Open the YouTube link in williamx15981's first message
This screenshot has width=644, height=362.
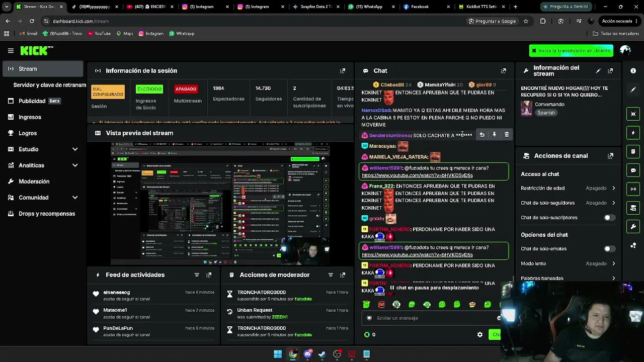(417, 175)
